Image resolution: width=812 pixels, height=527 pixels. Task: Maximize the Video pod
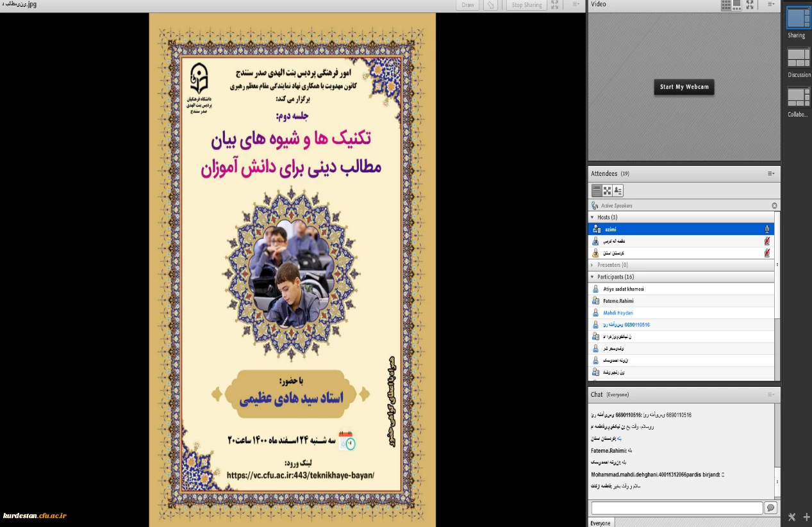(x=750, y=4)
